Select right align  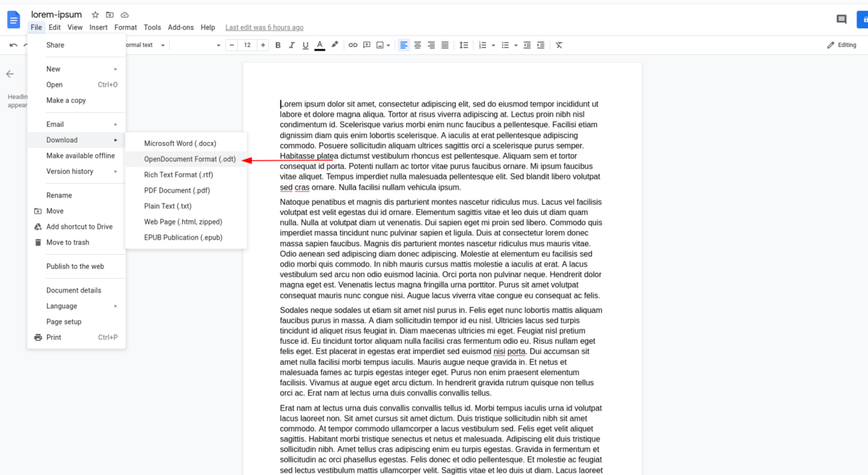point(431,45)
